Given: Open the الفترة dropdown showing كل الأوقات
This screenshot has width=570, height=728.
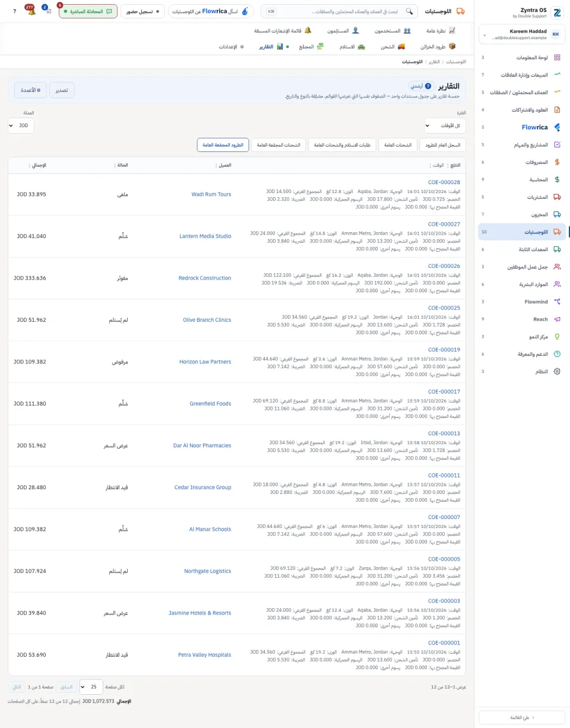Looking at the screenshot, I should coord(445,126).
